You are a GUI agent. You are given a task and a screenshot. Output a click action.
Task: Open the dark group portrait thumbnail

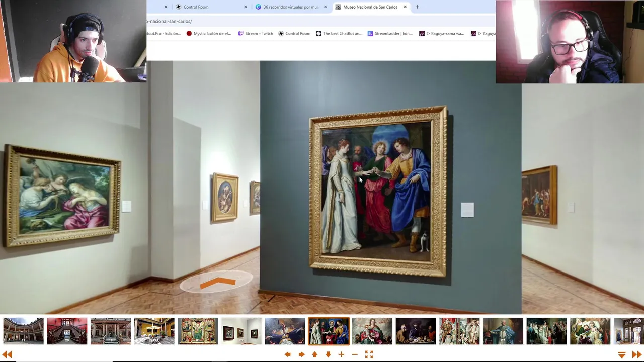click(546, 331)
